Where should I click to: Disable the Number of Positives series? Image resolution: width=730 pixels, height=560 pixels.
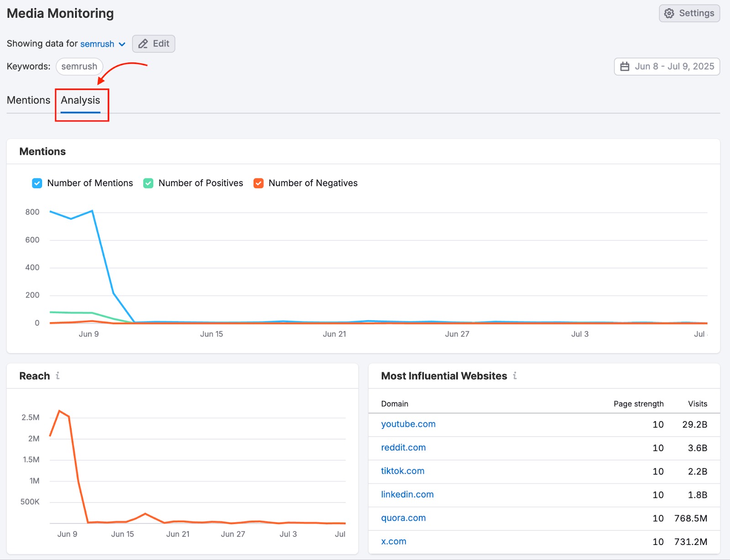pyautogui.click(x=148, y=183)
